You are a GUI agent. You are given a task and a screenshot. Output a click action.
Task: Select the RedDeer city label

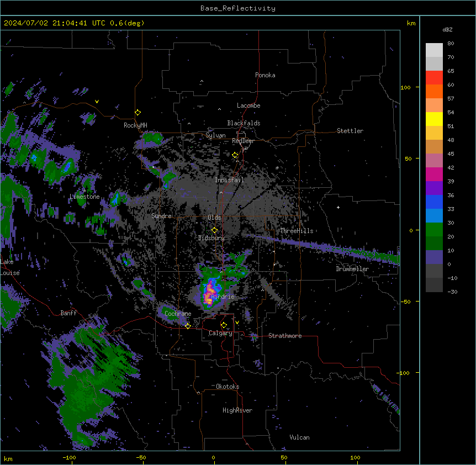pyautogui.click(x=243, y=141)
